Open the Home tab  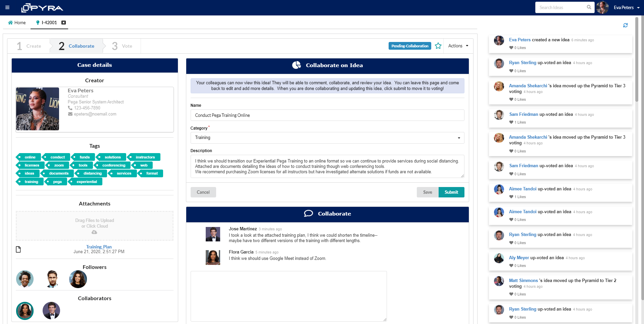point(17,22)
